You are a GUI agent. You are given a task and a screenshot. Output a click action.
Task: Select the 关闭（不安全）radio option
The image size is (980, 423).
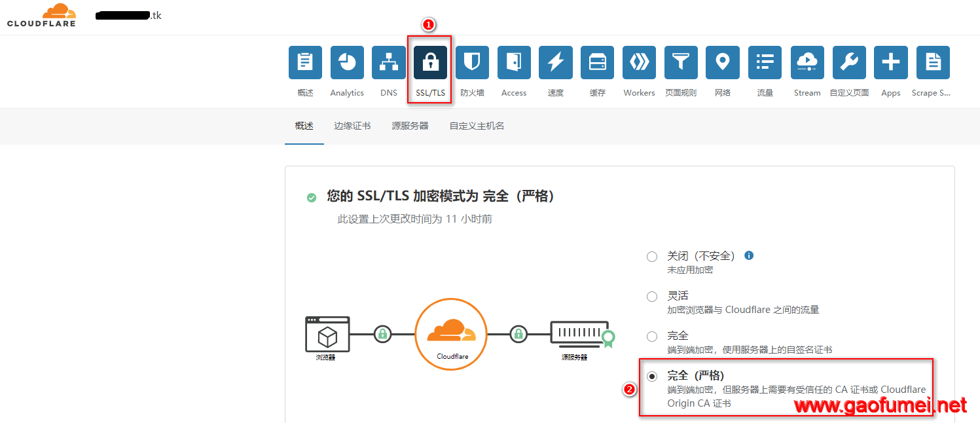pyautogui.click(x=652, y=257)
